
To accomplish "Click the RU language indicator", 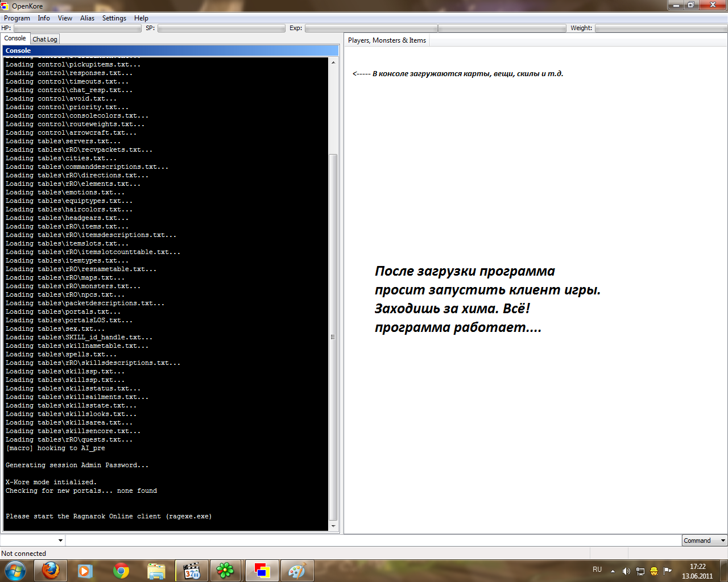I will [x=597, y=569].
